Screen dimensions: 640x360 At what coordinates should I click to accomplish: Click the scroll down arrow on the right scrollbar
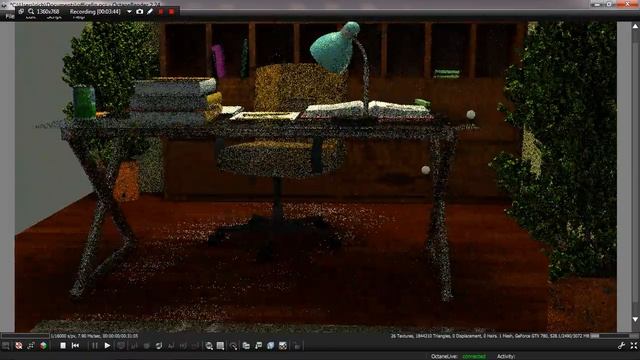point(635,319)
